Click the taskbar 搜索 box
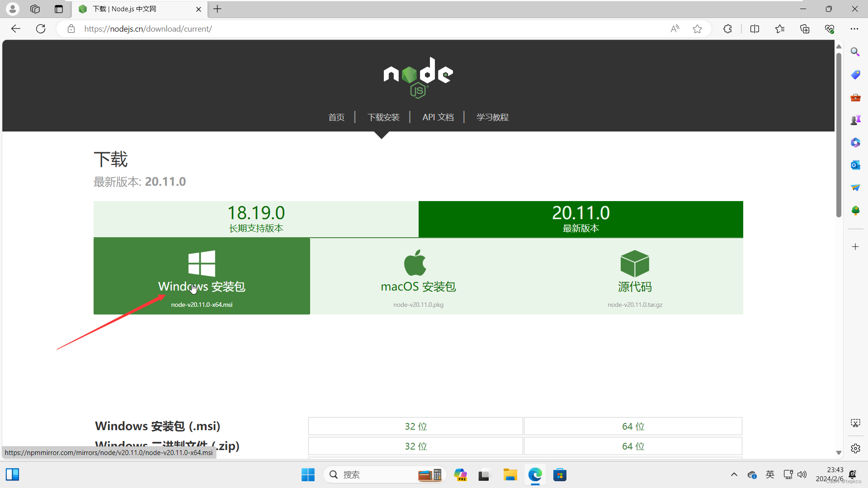The width and height of the screenshot is (868, 488). (385, 474)
